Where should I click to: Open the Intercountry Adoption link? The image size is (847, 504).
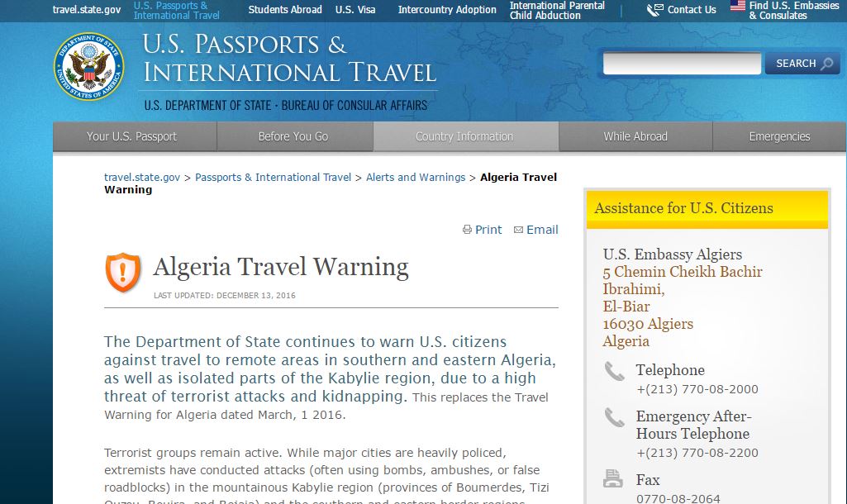[447, 10]
